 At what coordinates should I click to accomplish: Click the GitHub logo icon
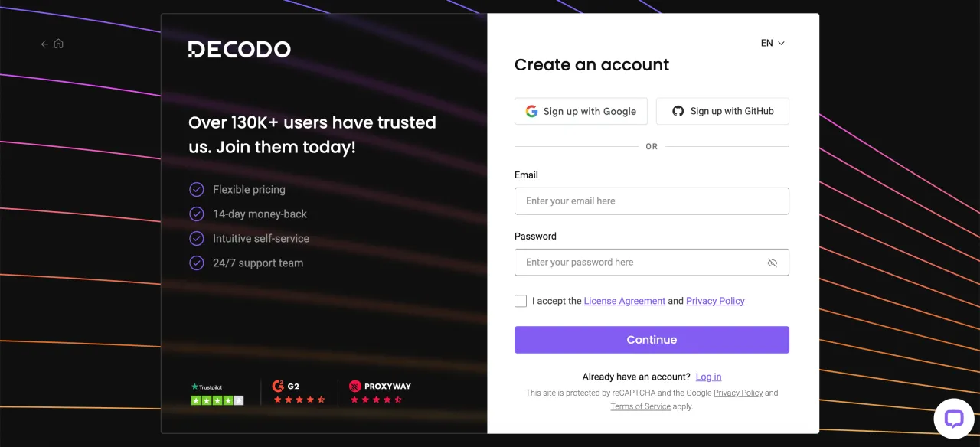point(678,111)
